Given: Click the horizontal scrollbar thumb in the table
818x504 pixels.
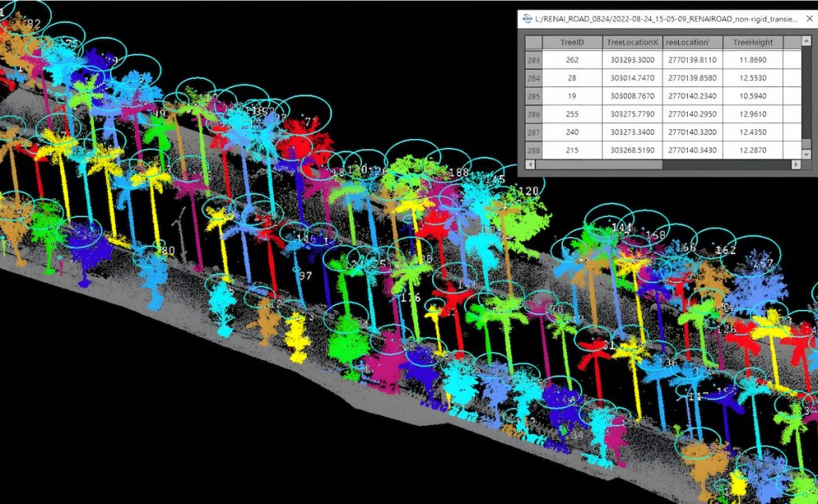Looking at the screenshot, I should [599, 165].
